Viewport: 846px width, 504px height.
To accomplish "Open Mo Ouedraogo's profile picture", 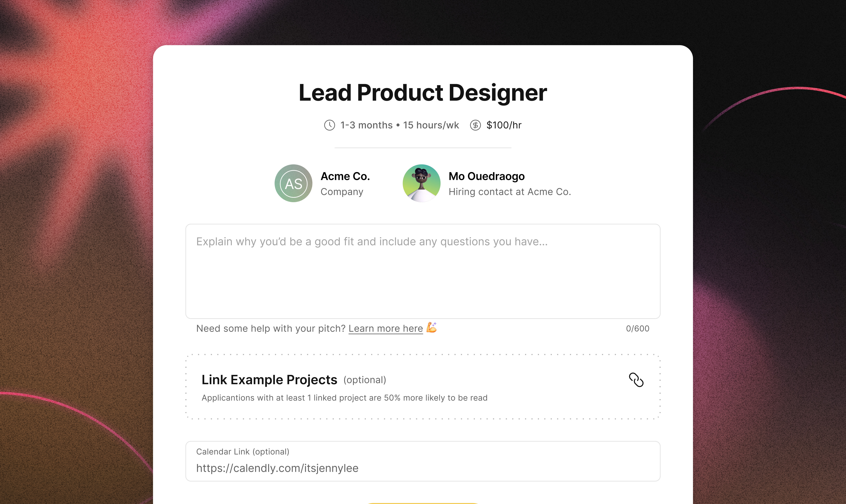I will pyautogui.click(x=422, y=183).
